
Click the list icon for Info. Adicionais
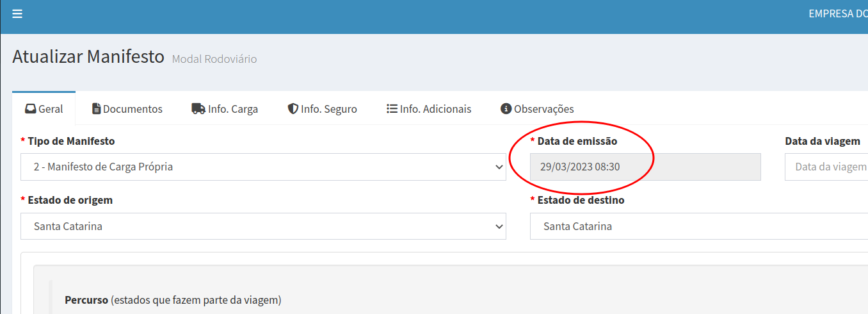pyautogui.click(x=392, y=109)
